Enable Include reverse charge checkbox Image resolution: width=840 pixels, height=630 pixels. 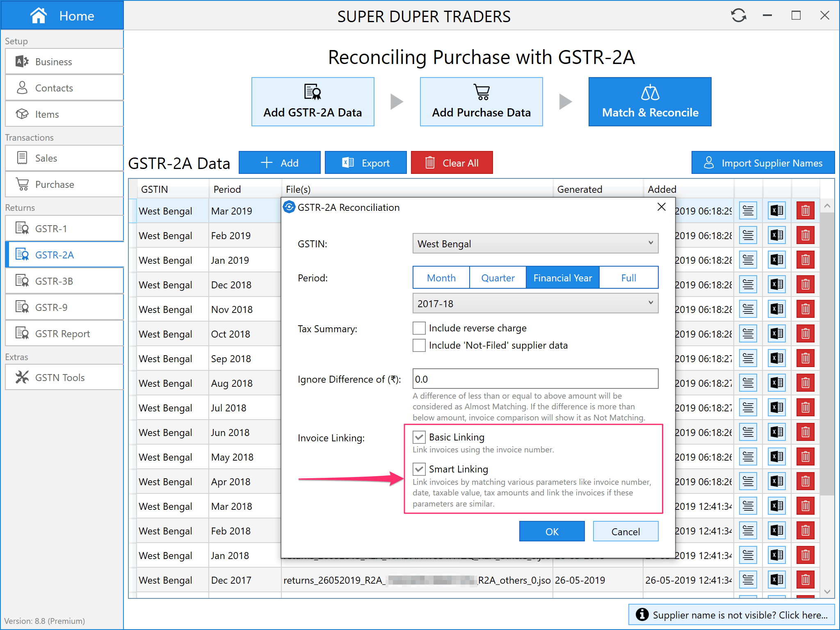coord(419,328)
